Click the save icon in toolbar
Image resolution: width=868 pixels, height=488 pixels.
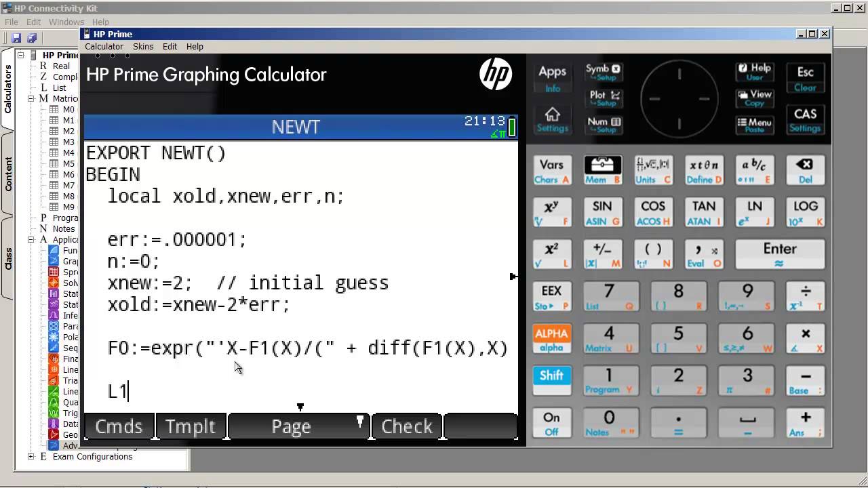click(16, 38)
